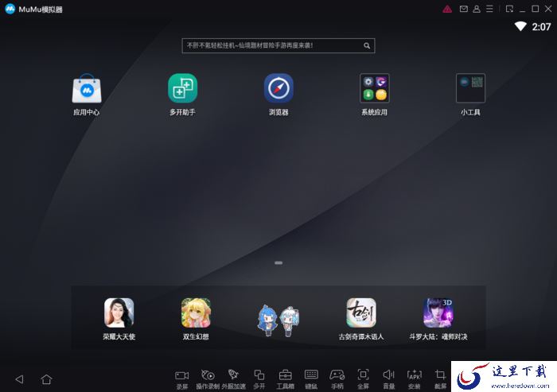The height and width of the screenshot is (392, 557).
Task: Click the two chibi mascot characters in the dock
Action: 278,320
